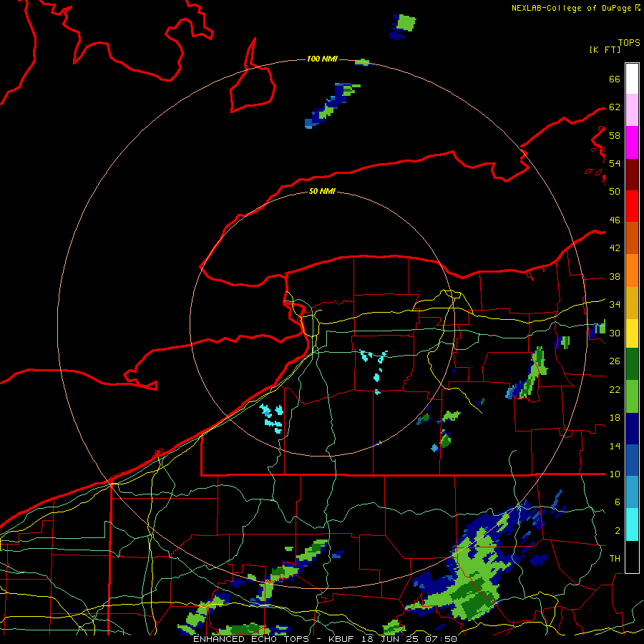The height and width of the screenshot is (644, 644).
Task: Click the 34 value on the scale
Action: 615,305
